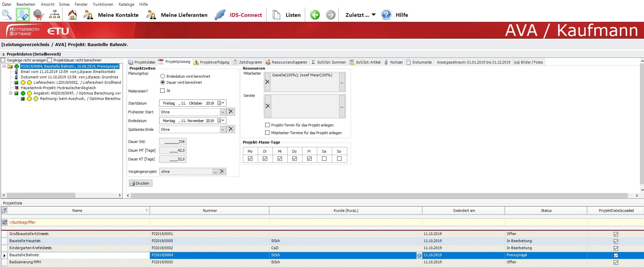Viewport: 644px width, 267px height.
Task: Remove Mitarbeiter entries with the X icon
Action: 267,82
